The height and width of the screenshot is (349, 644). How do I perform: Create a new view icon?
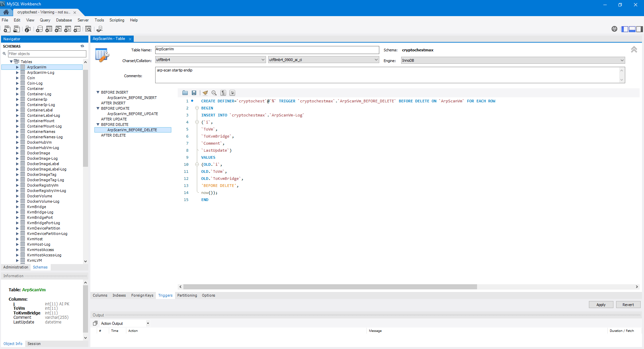[58, 29]
